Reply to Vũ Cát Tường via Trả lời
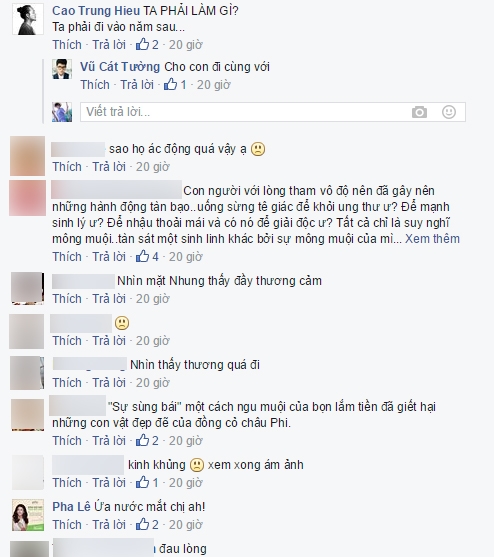This screenshot has width=494, height=557. (137, 85)
